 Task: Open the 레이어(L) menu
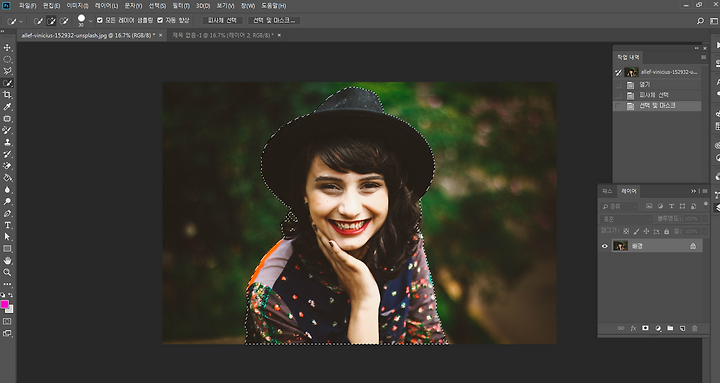(x=106, y=6)
